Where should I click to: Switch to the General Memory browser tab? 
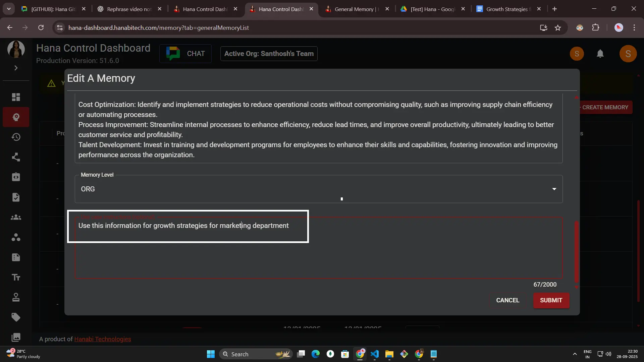pos(356,9)
